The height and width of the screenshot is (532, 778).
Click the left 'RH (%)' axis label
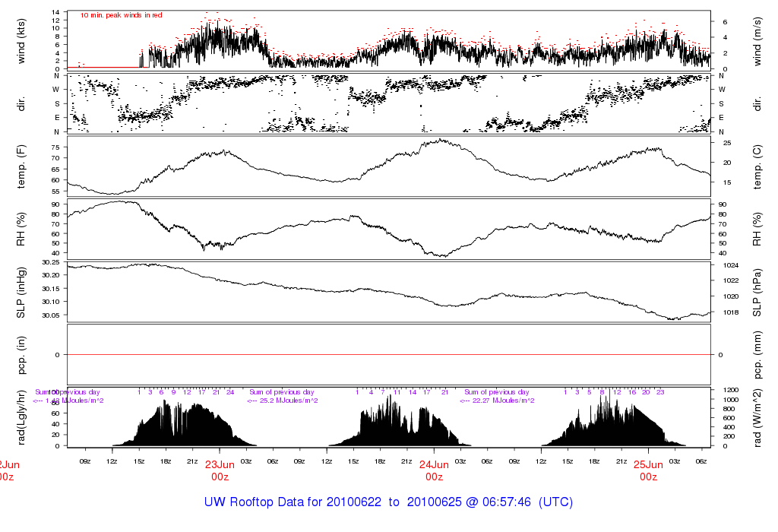tap(21, 230)
